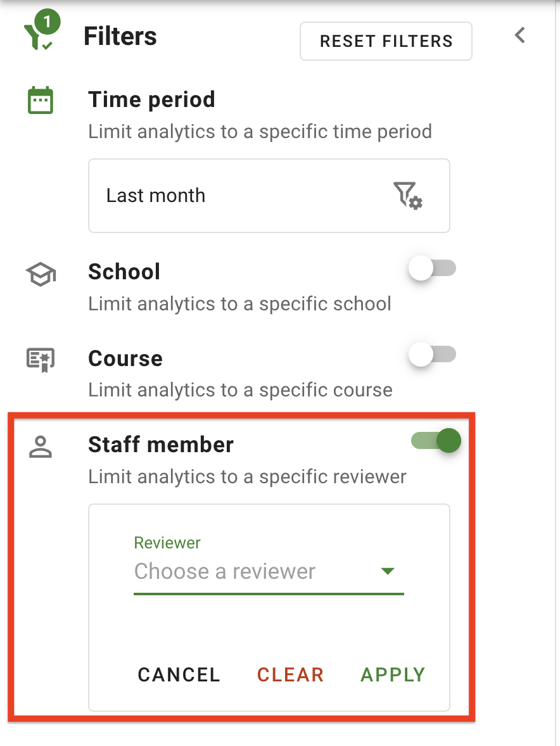The image size is (560, 746).
Task: Click the Time period heading
Action: pyautogui.click(x=151, y=99)
